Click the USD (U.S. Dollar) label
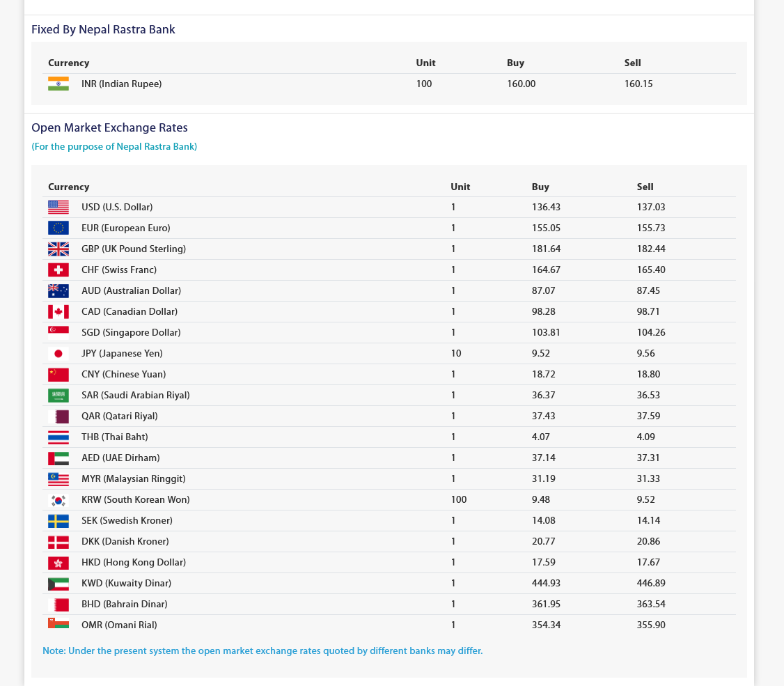This screenshot has width=784, height=686. pos(117,207)
